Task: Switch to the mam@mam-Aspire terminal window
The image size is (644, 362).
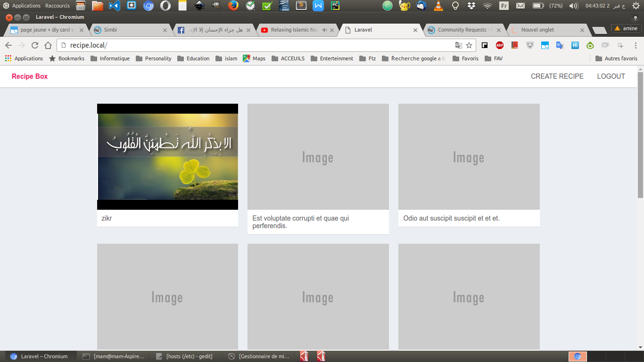Action: (x=113, y=356)
